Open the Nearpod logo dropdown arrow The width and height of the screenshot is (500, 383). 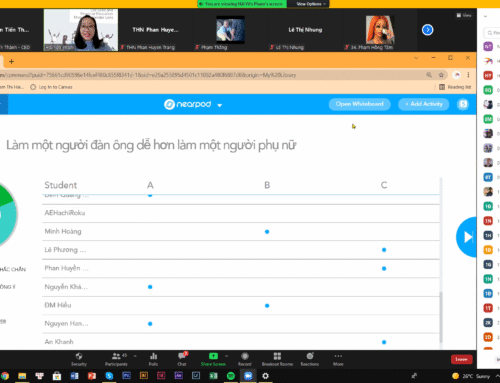pos(220,105)
